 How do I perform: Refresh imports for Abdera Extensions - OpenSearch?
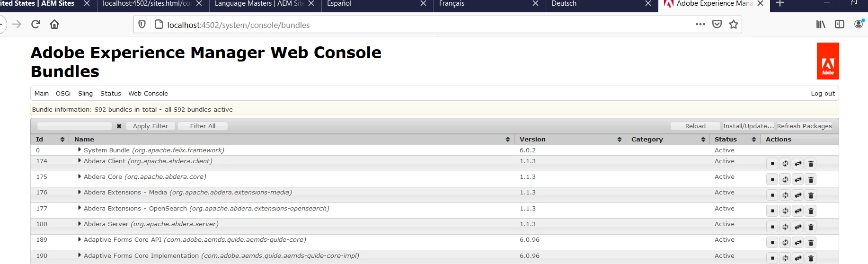point(785,211)
